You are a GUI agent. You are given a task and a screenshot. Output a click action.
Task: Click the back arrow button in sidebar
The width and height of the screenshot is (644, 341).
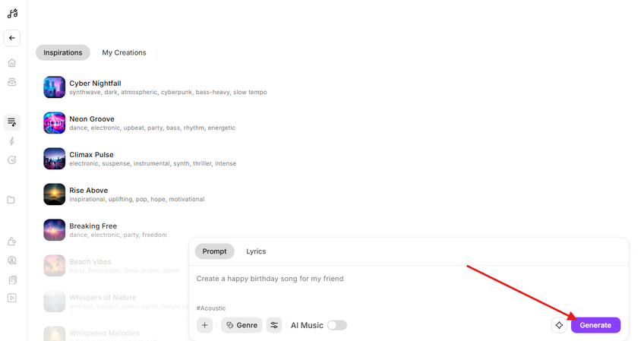coord(11,38)
